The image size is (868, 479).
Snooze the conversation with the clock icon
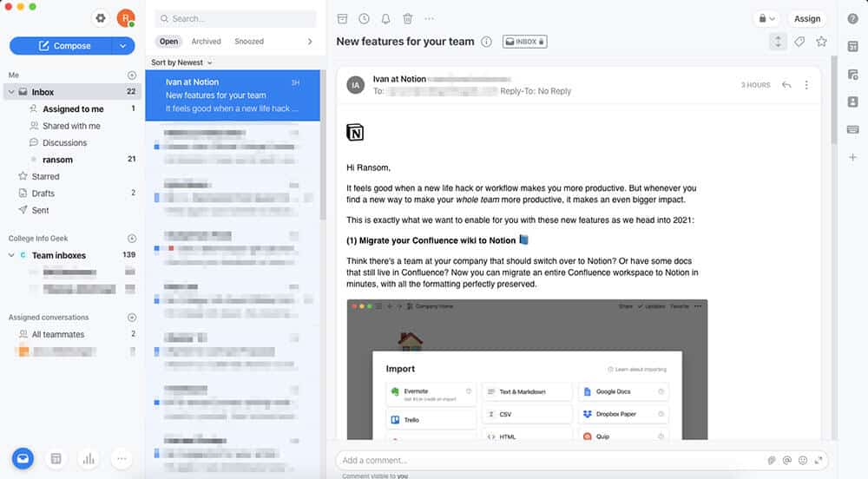[x=364, y=19]
